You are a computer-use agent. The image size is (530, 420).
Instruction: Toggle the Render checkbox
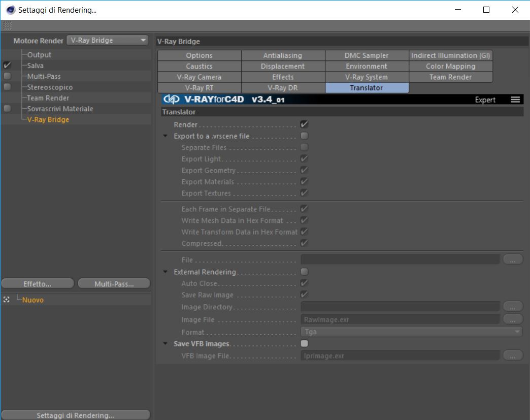click(304, 124)
